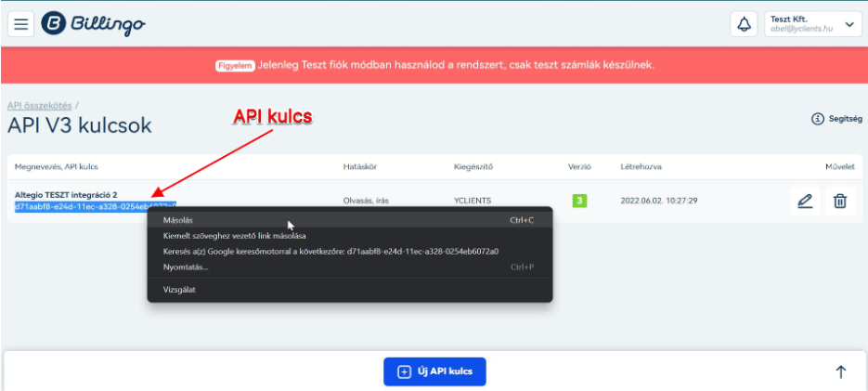
Task: Choose Vizsgálat in context menu
Action: click(x=349, y=290)
